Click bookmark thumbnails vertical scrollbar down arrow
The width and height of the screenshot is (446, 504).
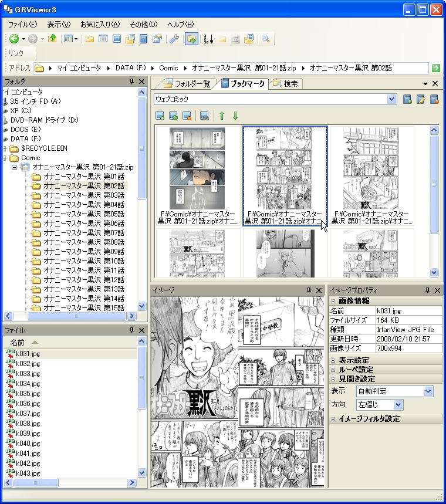[x=434, y=273]
